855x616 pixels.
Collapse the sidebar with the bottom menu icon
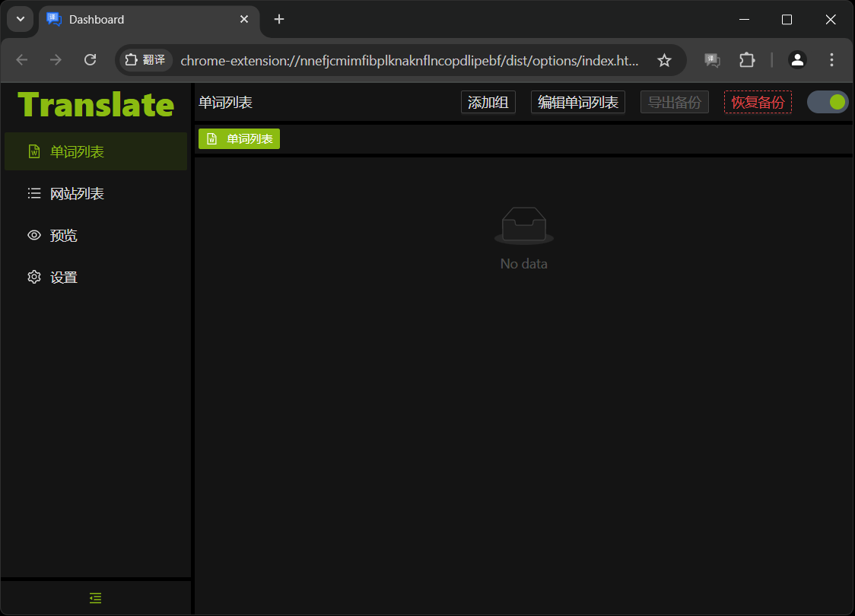tap(95, 598)
